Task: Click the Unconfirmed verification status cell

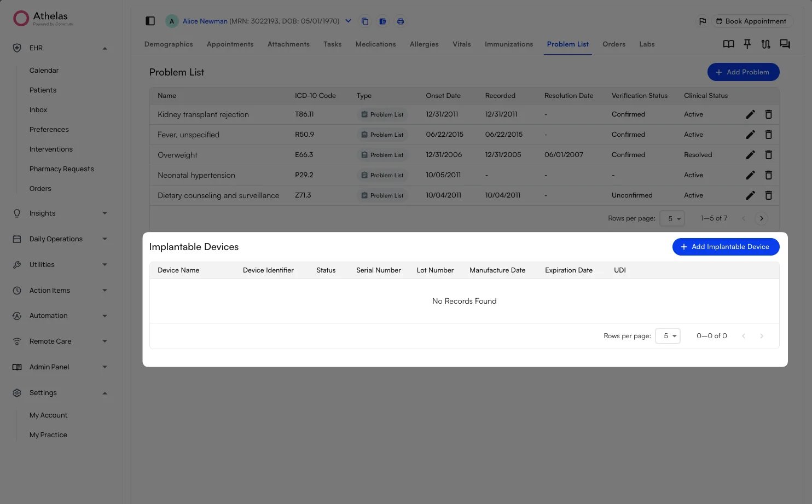Action: click(x=632, y=195)
